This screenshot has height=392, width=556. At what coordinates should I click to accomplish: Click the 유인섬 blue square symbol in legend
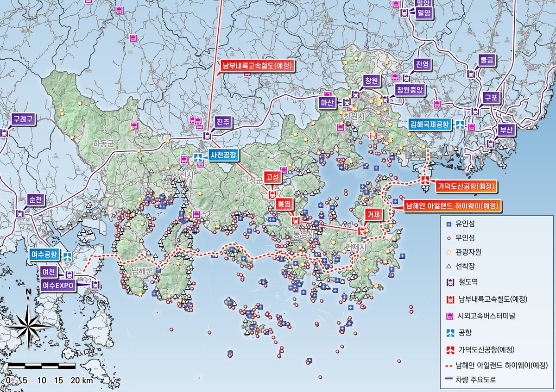tap(448, 224)
